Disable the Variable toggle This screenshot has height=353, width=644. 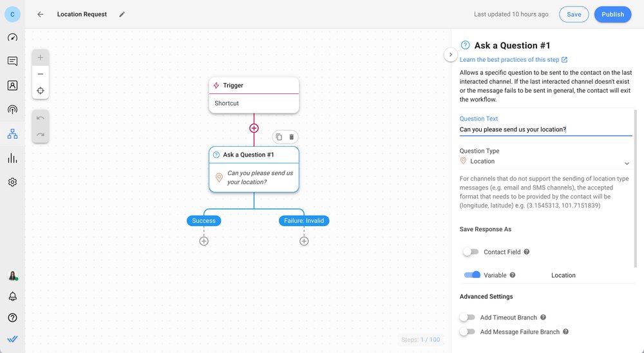(472, 275)
